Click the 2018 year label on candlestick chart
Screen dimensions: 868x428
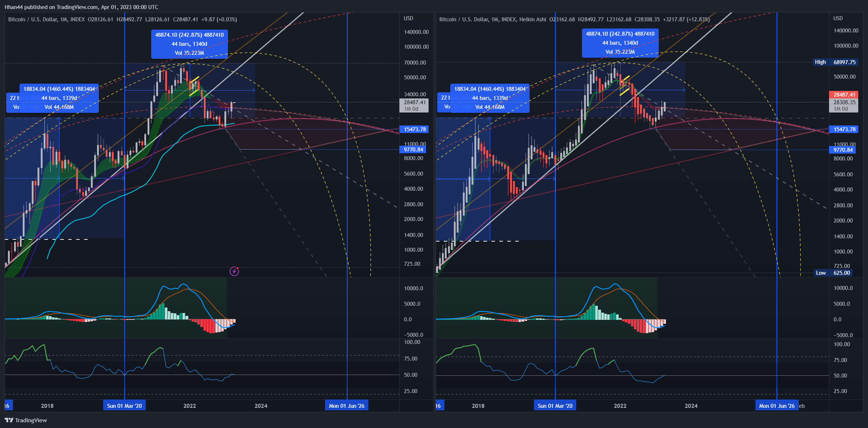tap(47, 406)
